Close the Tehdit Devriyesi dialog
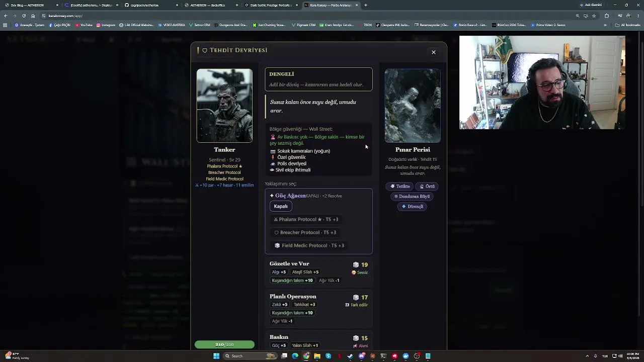 coord(433,52)
